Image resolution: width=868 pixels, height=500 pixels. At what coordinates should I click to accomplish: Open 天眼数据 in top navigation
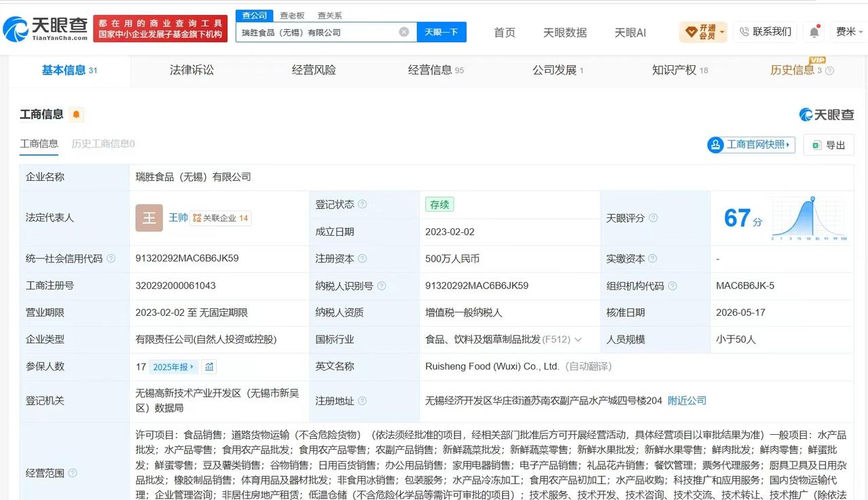point(564,32)
